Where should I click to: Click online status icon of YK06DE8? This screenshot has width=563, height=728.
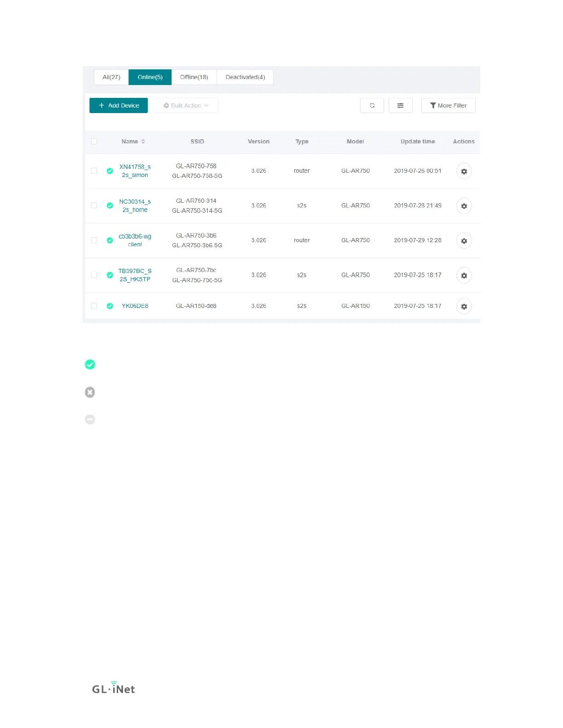[110, 306]
